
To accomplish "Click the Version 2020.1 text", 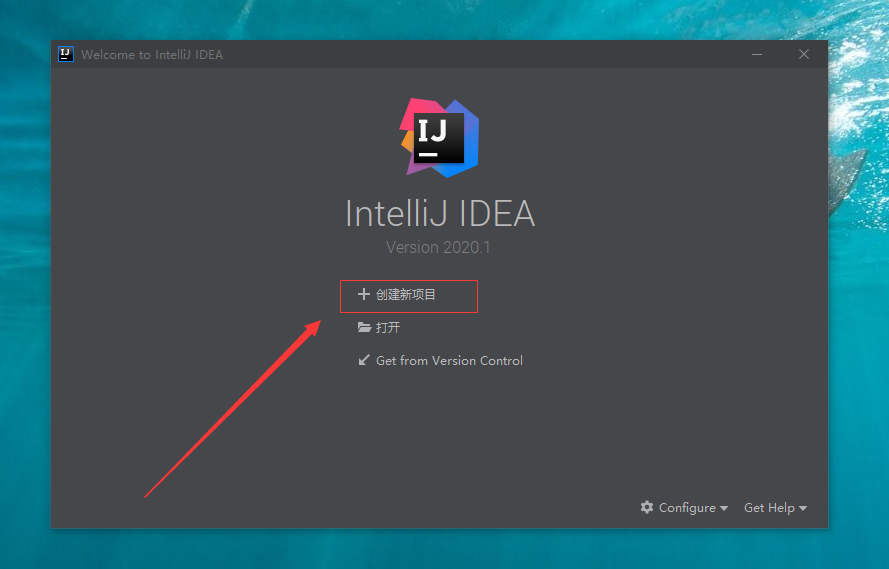I will tap(438, 247).
